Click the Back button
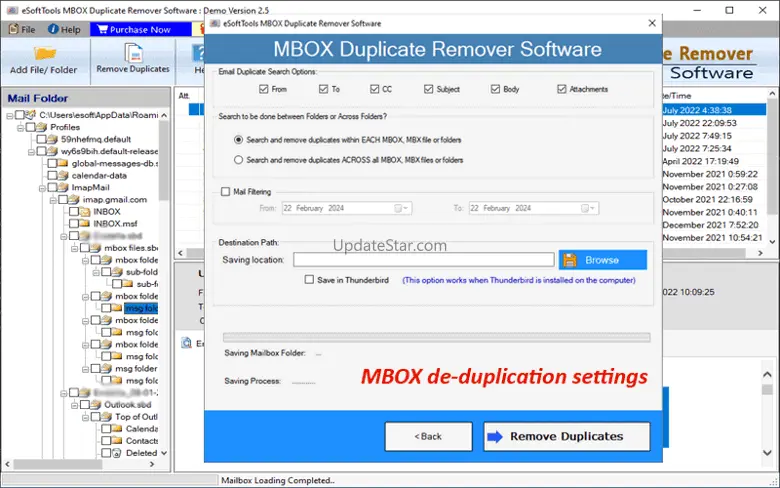 coord(428,436)
